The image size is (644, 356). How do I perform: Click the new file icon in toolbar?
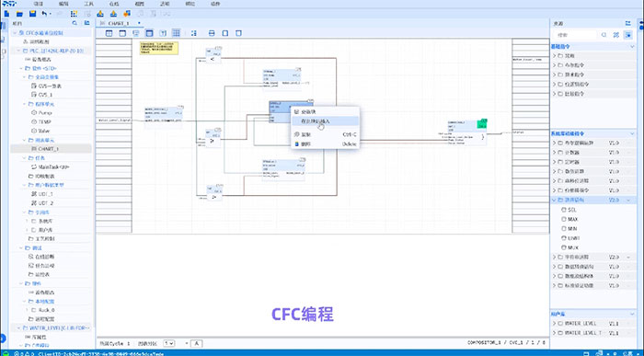pos(6,14)
